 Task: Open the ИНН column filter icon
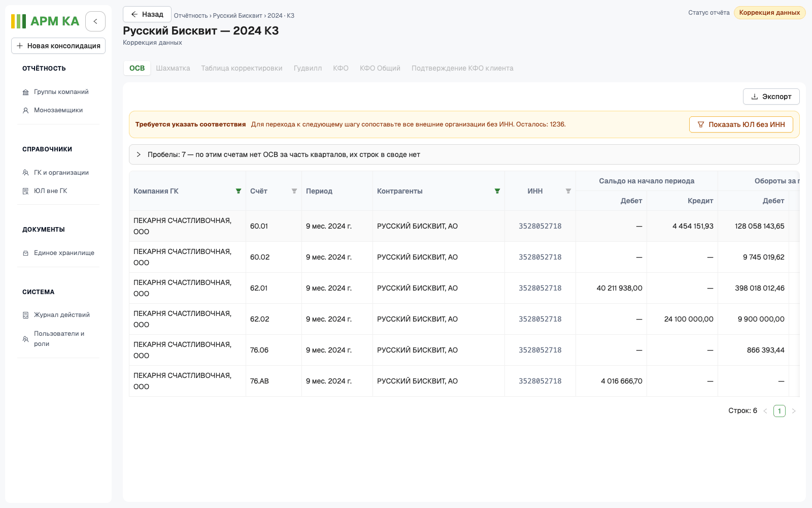pyautogui.click(x=568, y=191)
